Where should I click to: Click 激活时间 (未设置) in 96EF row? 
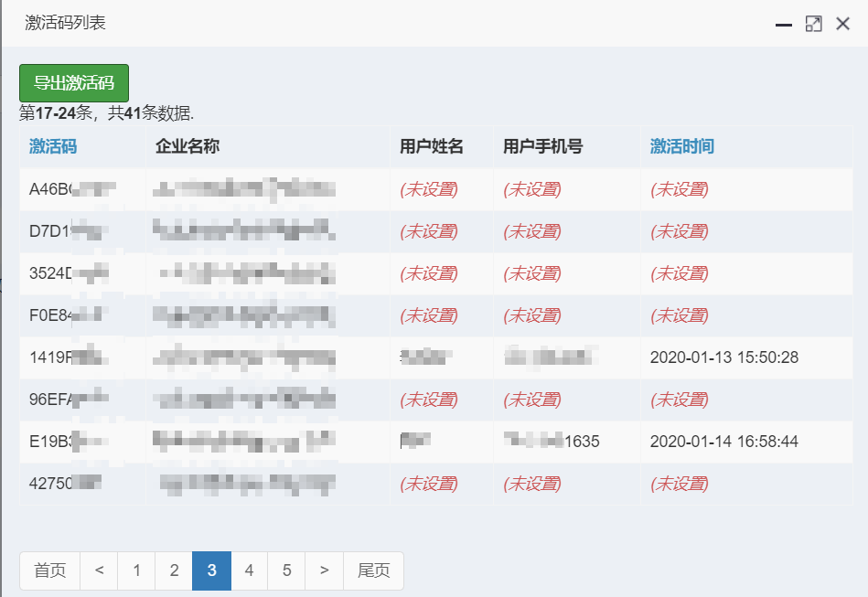pyautogui.click(x=680, y=400)
